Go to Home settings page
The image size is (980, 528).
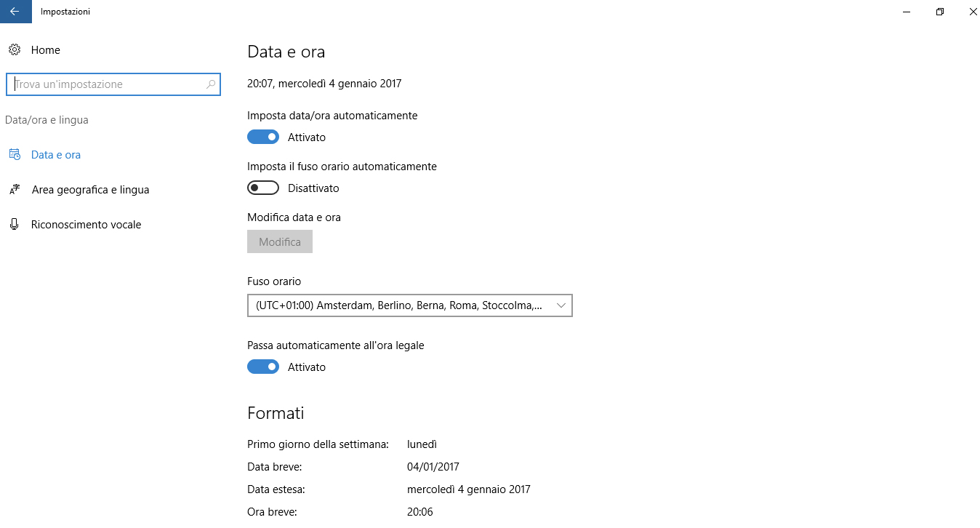point(45,50)
